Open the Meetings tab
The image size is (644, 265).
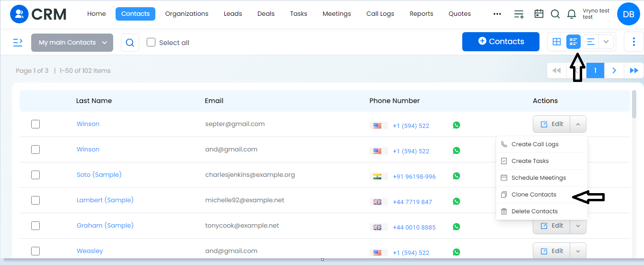(337, 14)
